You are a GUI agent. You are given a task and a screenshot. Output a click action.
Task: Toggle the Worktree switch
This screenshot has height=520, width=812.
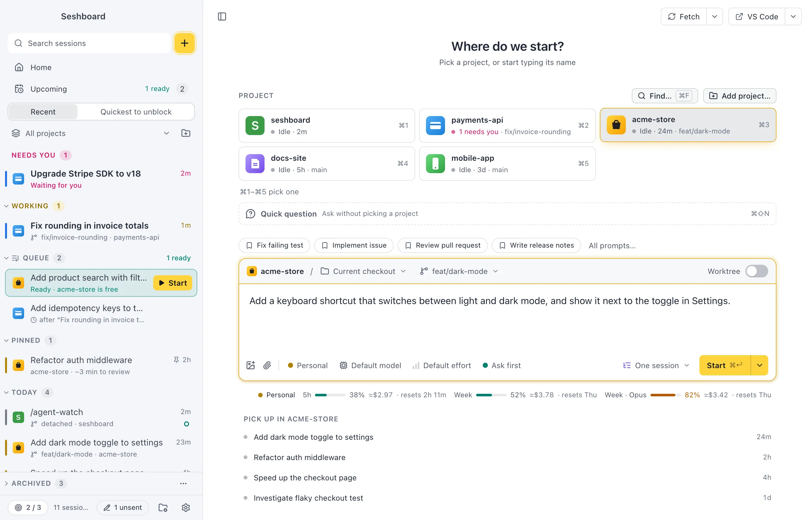tap(757, 271)
